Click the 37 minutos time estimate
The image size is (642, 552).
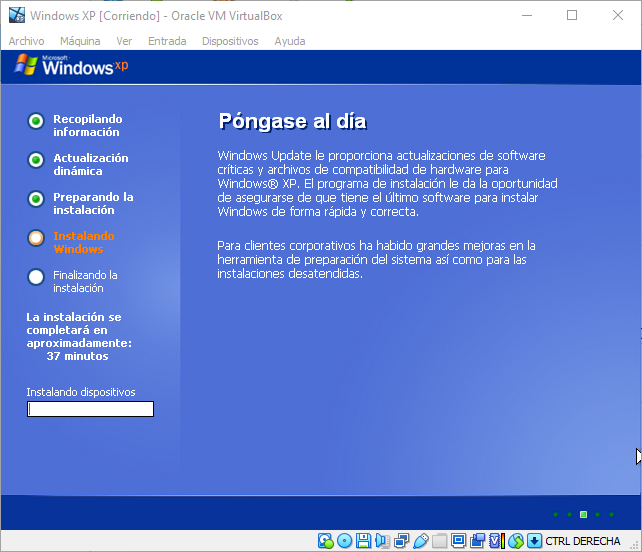(x=77, y=356)
